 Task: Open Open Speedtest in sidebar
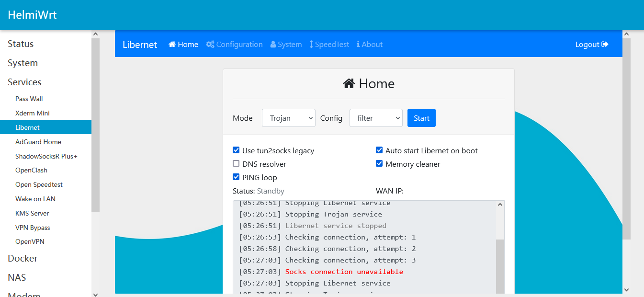(x=39, y=184)
